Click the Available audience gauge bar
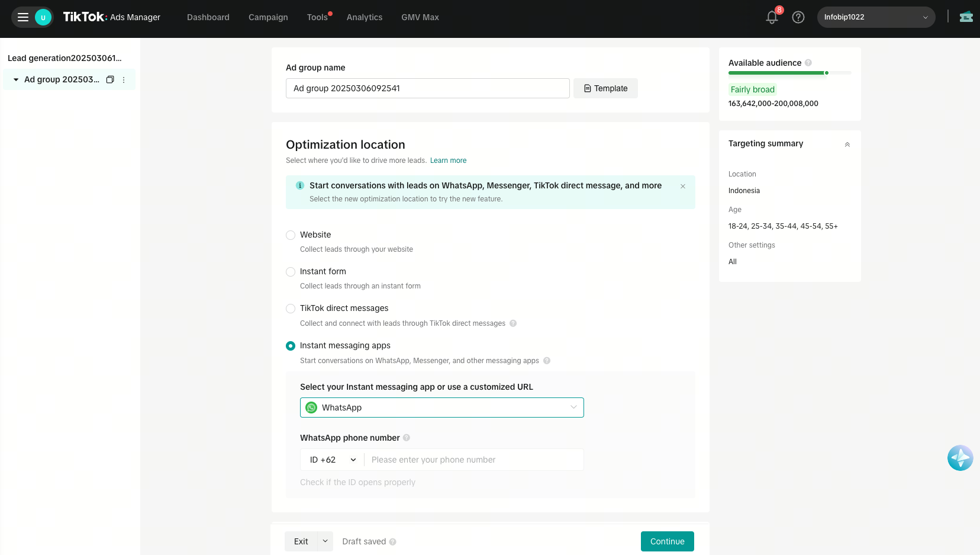The image size is (980, 555). (x=790, y=73)
